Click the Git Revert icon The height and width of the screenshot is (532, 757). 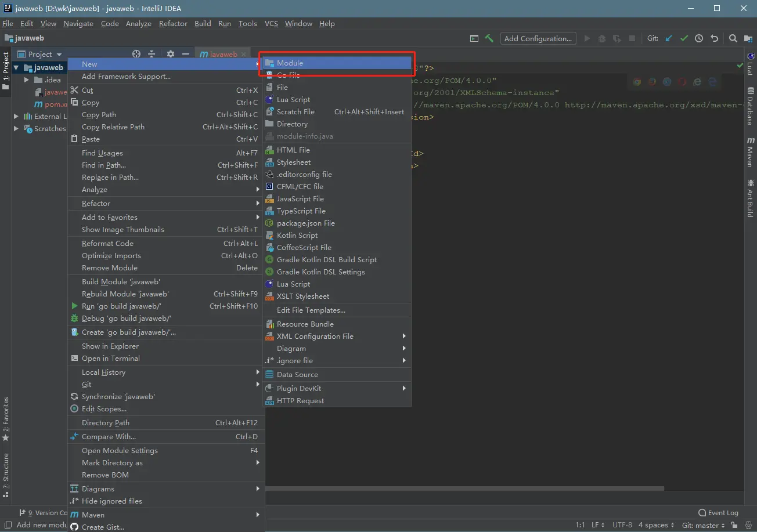(715, 38)
